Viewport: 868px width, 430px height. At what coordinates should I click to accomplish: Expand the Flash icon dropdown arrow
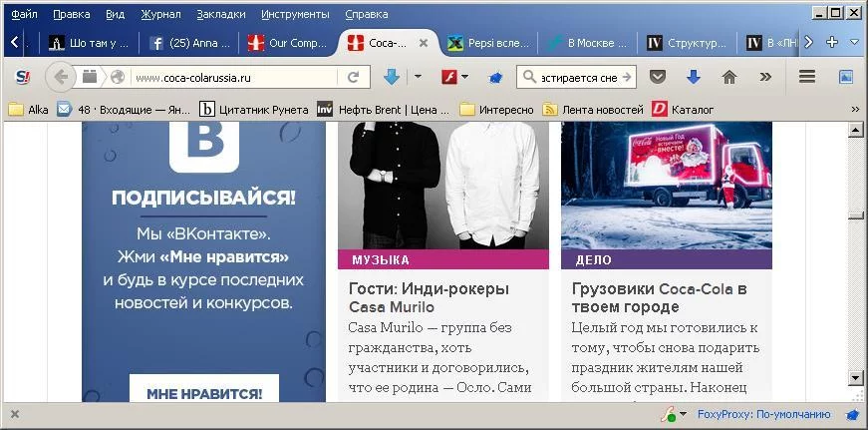coord(464,77)
